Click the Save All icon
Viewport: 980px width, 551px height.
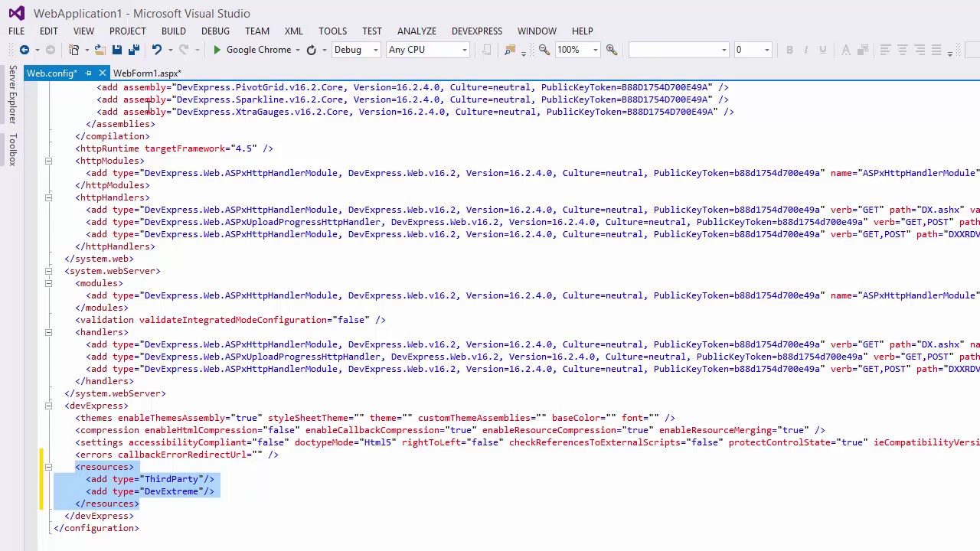tap(133, 50)
